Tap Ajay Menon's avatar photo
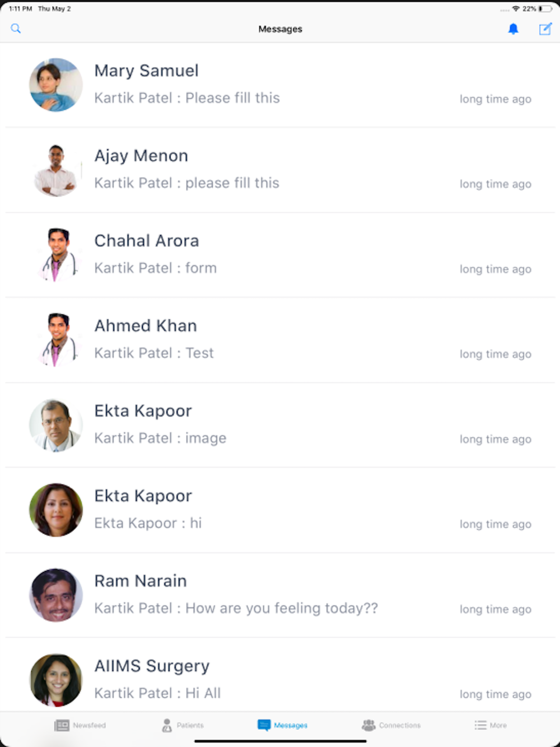This screenshot has width=560, height=747. (x=56, y=170)
